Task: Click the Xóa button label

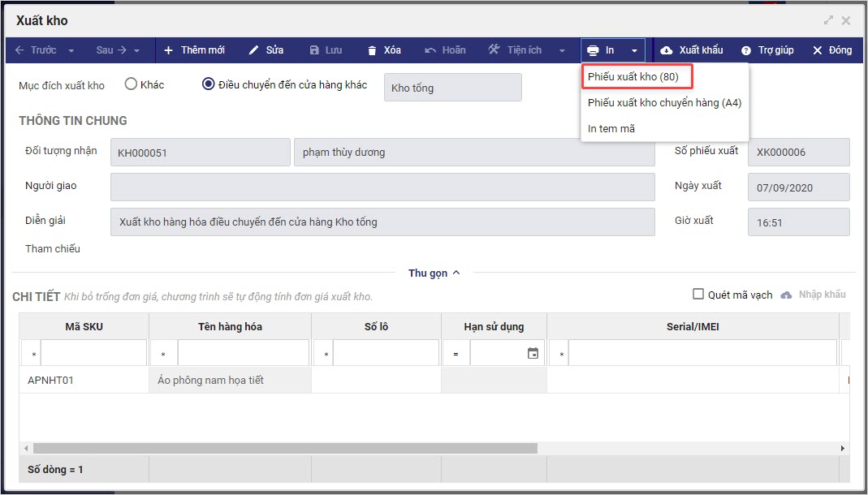Action: point(392,50)
